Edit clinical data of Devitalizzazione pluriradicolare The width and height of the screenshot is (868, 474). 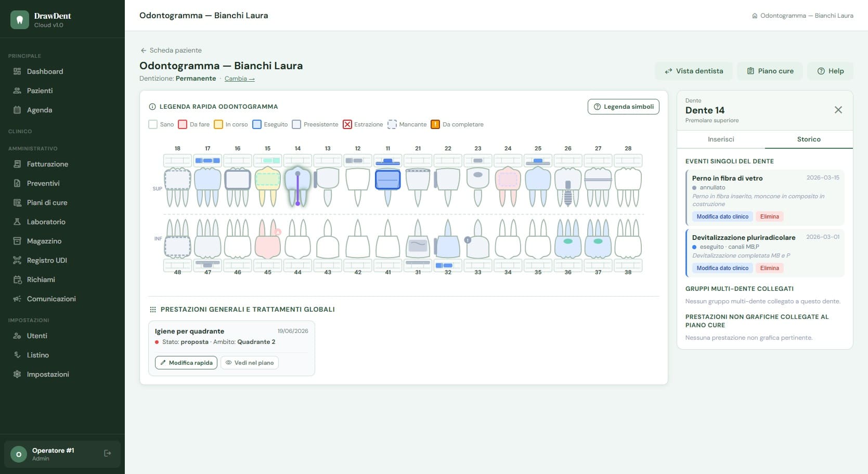(722, 268)
